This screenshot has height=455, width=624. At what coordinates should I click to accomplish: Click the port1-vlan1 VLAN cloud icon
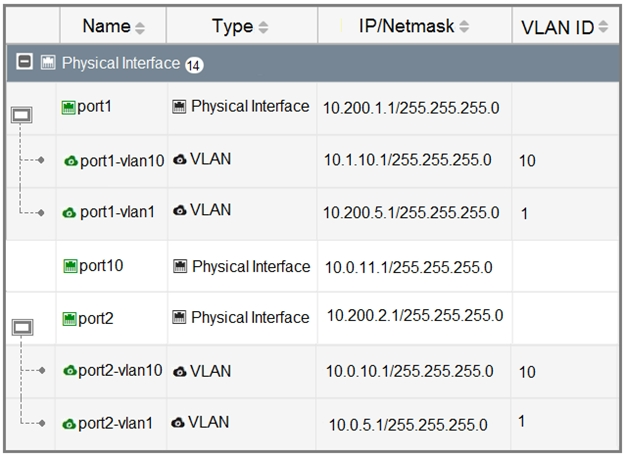pos(70,213)
